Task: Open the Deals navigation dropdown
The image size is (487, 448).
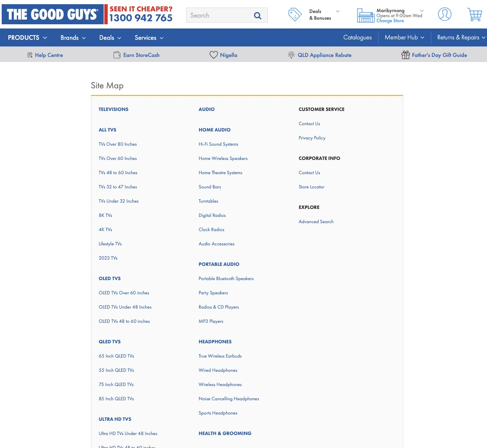Action: (x=110, y=38)
